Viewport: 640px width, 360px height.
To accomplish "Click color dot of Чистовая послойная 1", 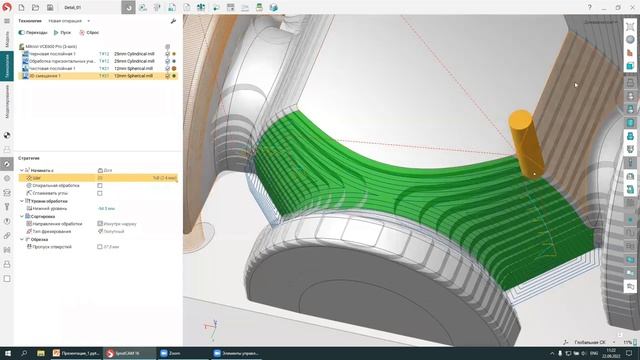I will click(x=174, y=69).
